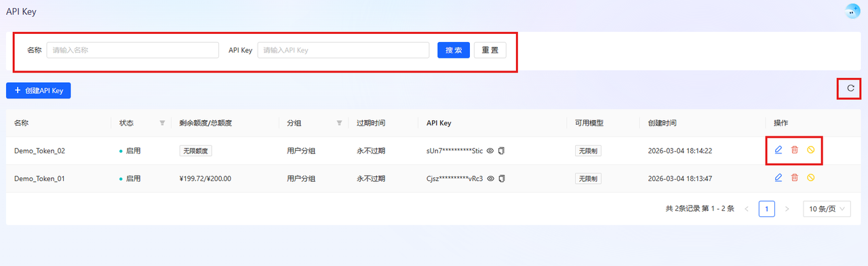Open the 状态 column filter
868x266 pixels.
162,123
